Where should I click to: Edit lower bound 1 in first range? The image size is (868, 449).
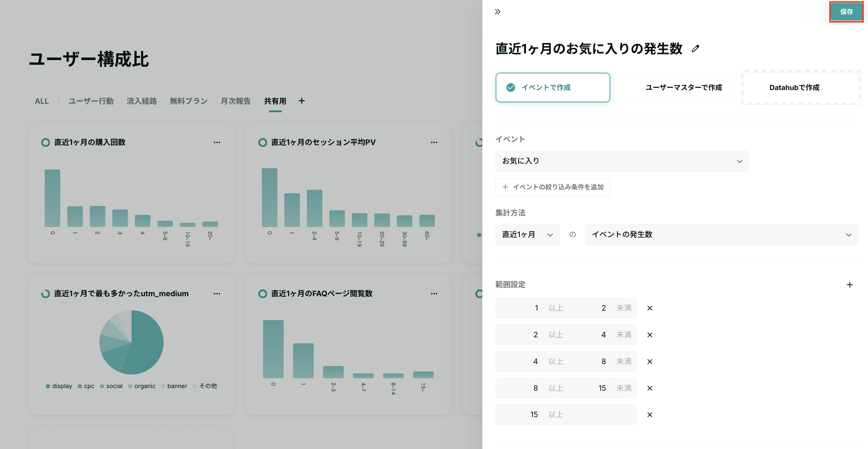536,308
